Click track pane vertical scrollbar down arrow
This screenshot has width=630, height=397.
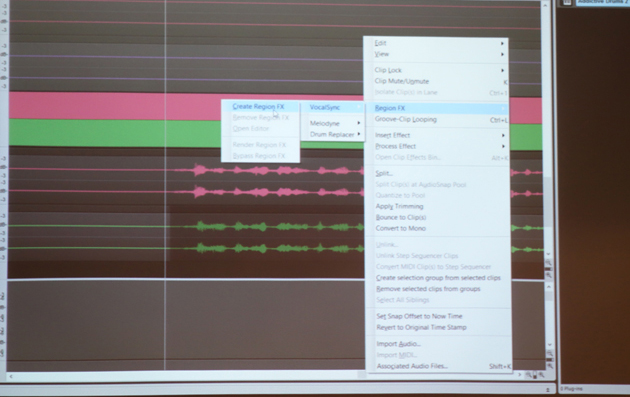tap(548, 254)
